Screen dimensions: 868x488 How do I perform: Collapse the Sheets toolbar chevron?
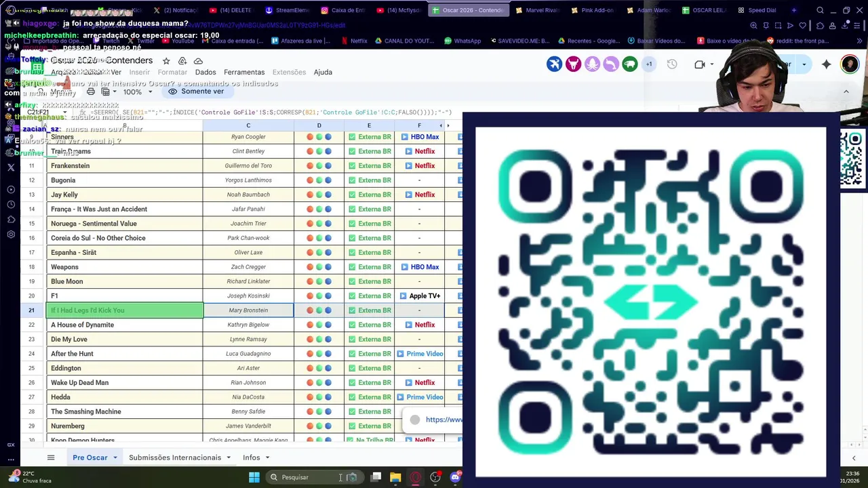tap(846, 91)
